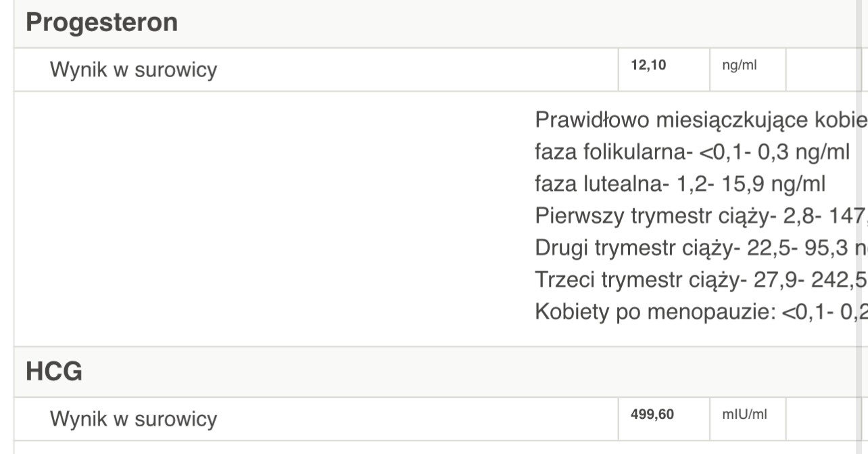
Task: Click empty cell right of mIU/ml
Action: (823, 419)
